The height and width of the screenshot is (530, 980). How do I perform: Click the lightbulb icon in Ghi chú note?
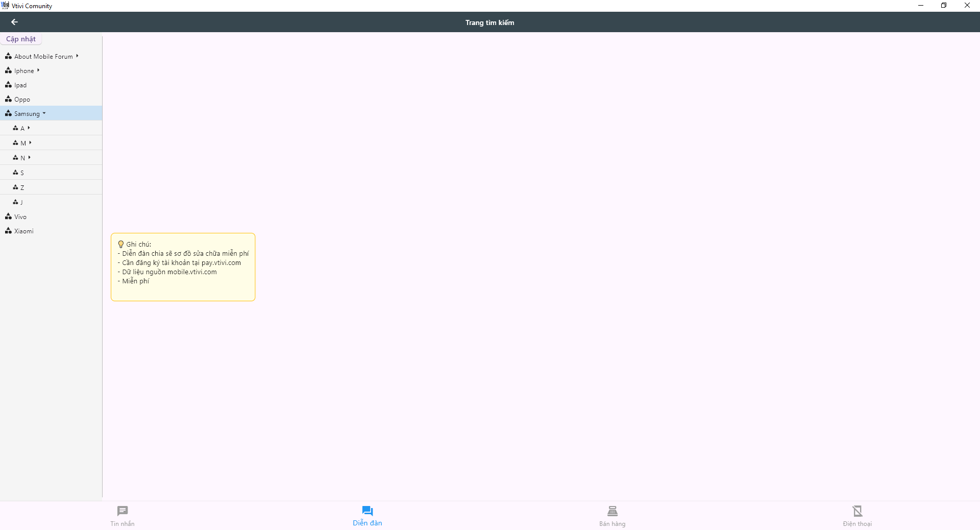121,244
